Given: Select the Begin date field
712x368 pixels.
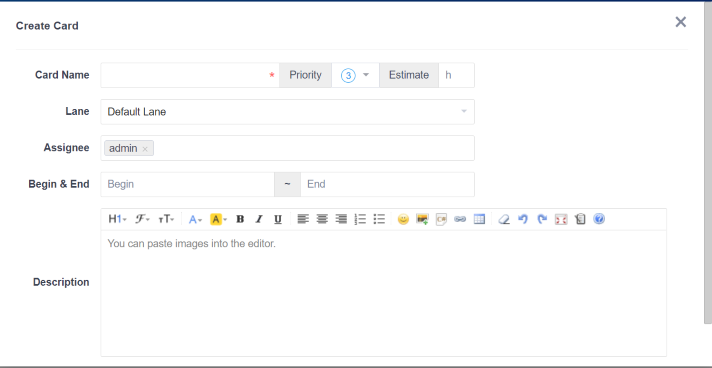Looking at the screenshot, I should (x=188, y=184).
